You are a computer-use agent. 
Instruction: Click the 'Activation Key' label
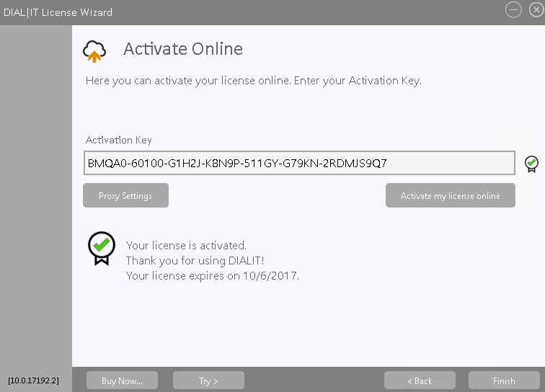[x=118, y=140]
